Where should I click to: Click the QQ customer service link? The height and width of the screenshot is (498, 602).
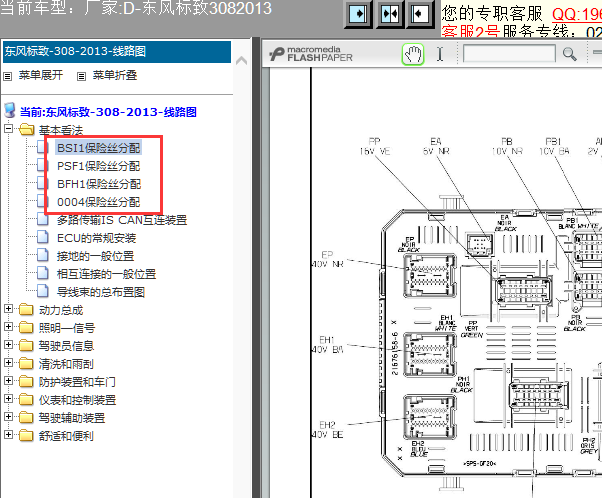coord(577,14)
